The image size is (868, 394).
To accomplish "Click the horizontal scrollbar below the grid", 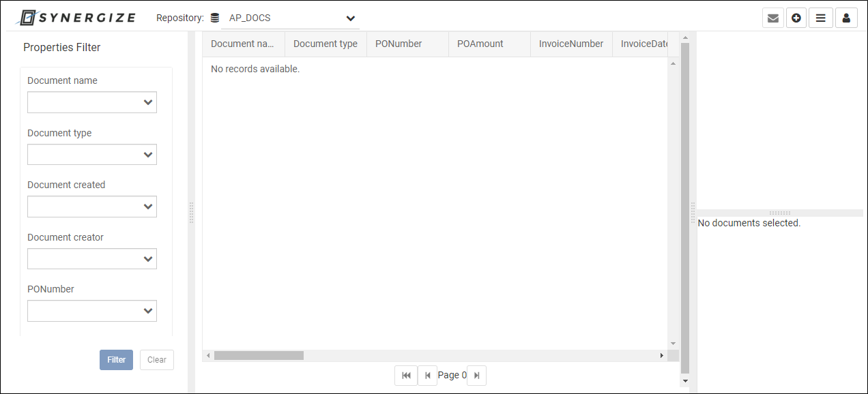I will point(259,355).
